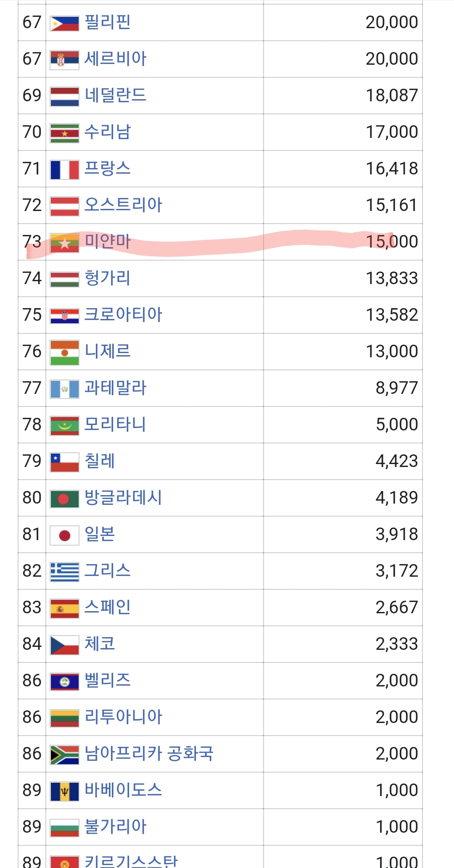Click the France flag icon

tap(64, 169)
